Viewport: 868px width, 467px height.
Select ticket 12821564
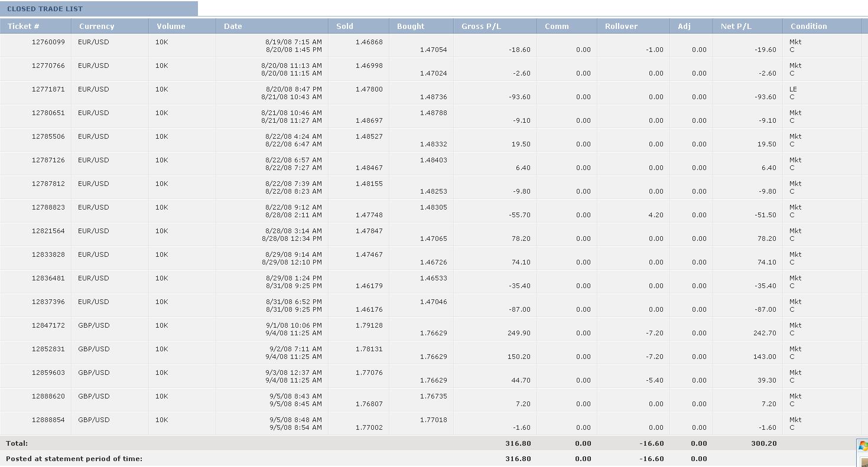(x=48, y=231)
